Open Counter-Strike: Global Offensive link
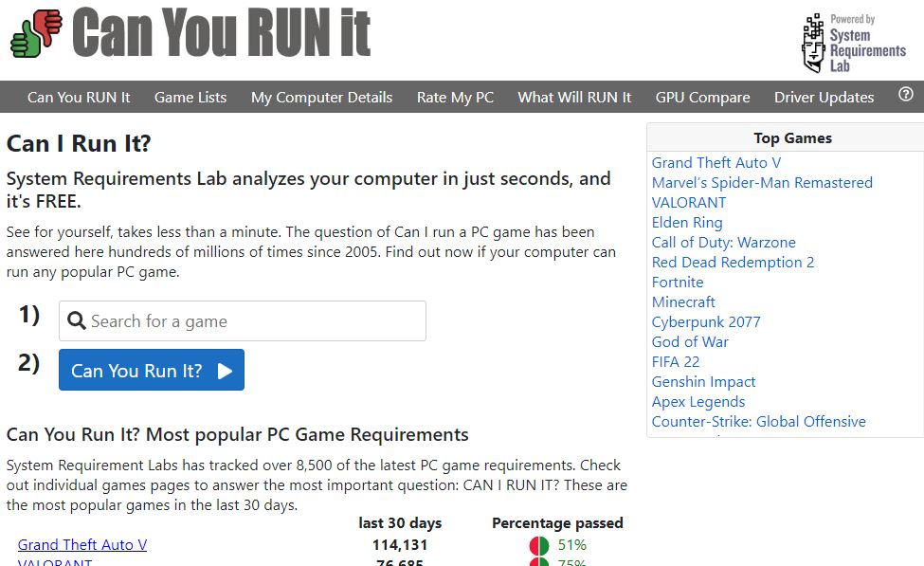 click(758, 422)
